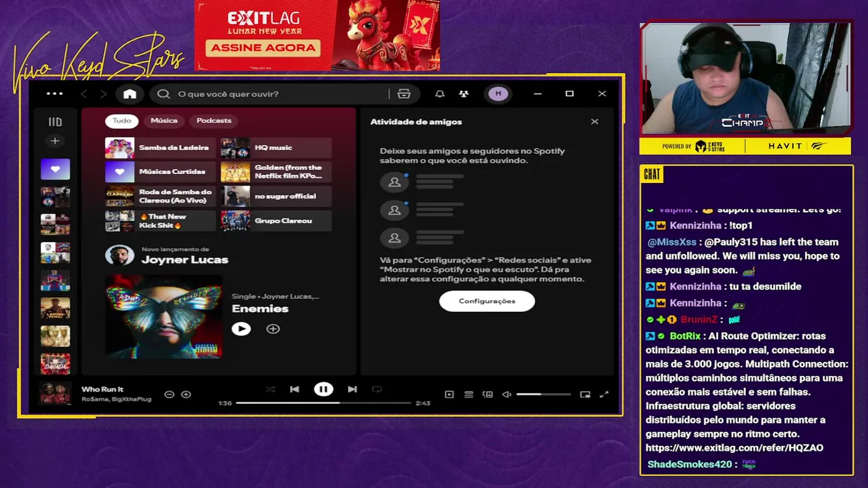Enter full screen player mode
Screen dimensions: 868x488
(x=604, y=394)
